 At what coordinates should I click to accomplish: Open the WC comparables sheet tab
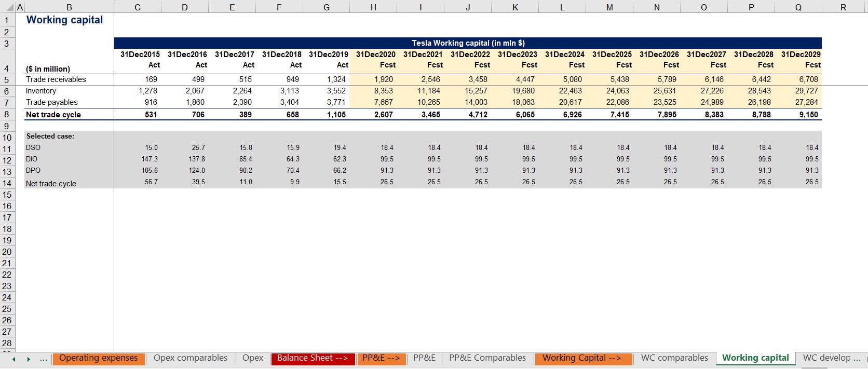pos(674,358)
